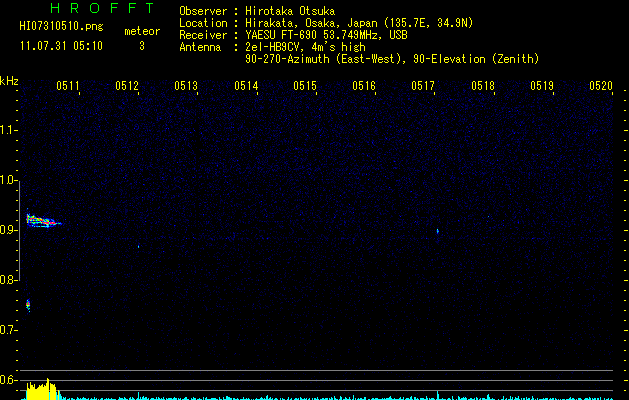Viewport: 629px width, 400px height.
Task: Click the 0514 time marker
Action: coord(246,86)
